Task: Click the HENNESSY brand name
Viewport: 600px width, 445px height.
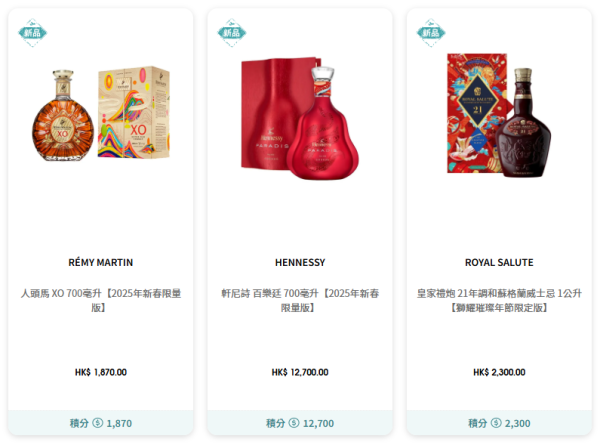Action: [300, 262]
